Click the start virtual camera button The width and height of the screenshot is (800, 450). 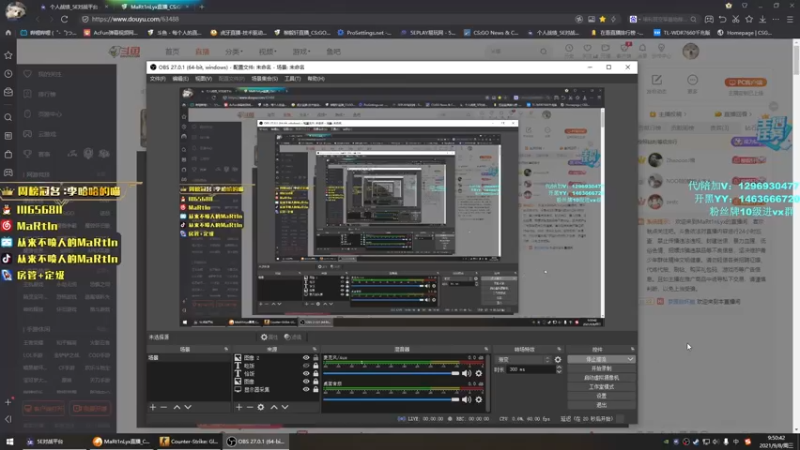(x=602, y=378)
